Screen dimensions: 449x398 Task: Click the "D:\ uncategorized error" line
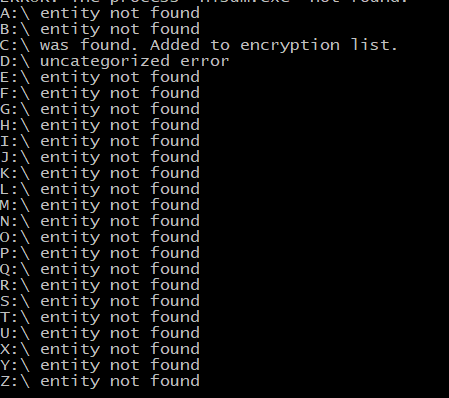(114, 61)
